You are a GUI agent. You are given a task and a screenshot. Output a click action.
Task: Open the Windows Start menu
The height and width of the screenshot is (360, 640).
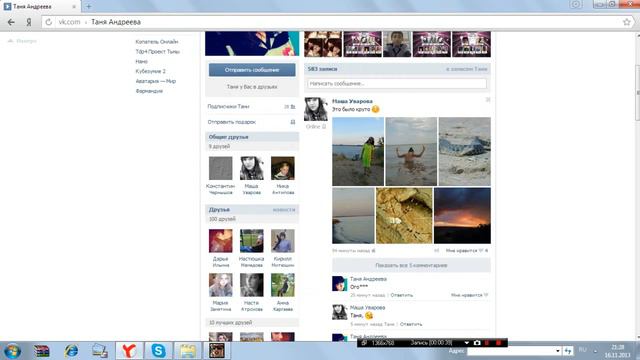point(12,351)
